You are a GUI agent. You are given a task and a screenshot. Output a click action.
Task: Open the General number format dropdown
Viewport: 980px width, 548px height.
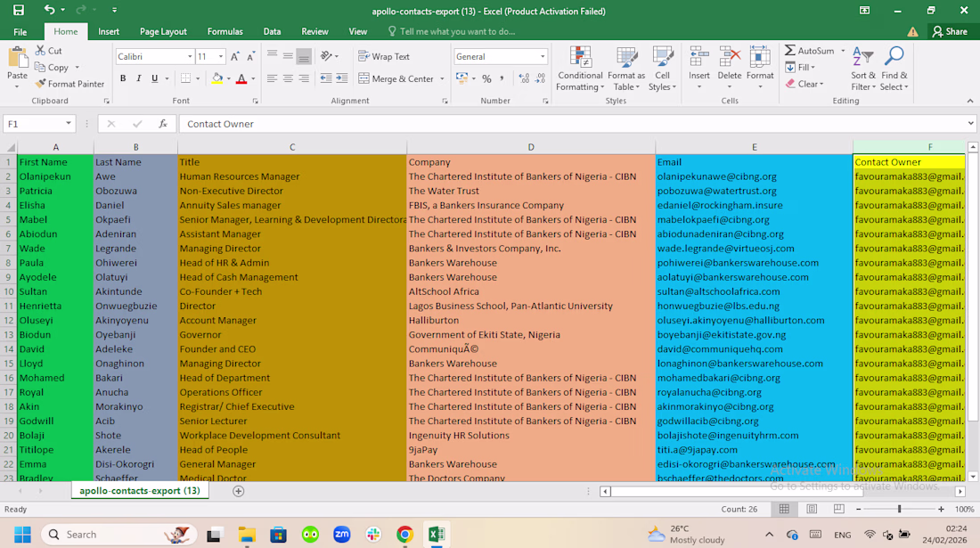click(543, 57)
